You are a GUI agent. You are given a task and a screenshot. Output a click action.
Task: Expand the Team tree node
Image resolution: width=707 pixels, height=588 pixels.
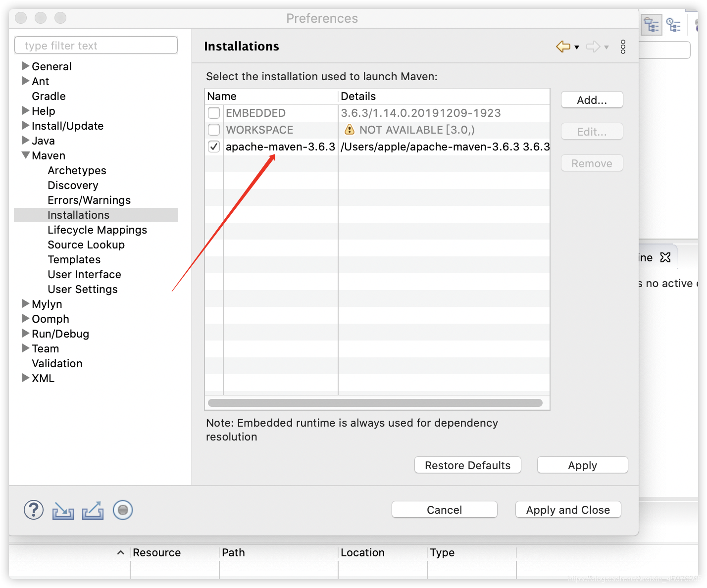click(26, 348)
